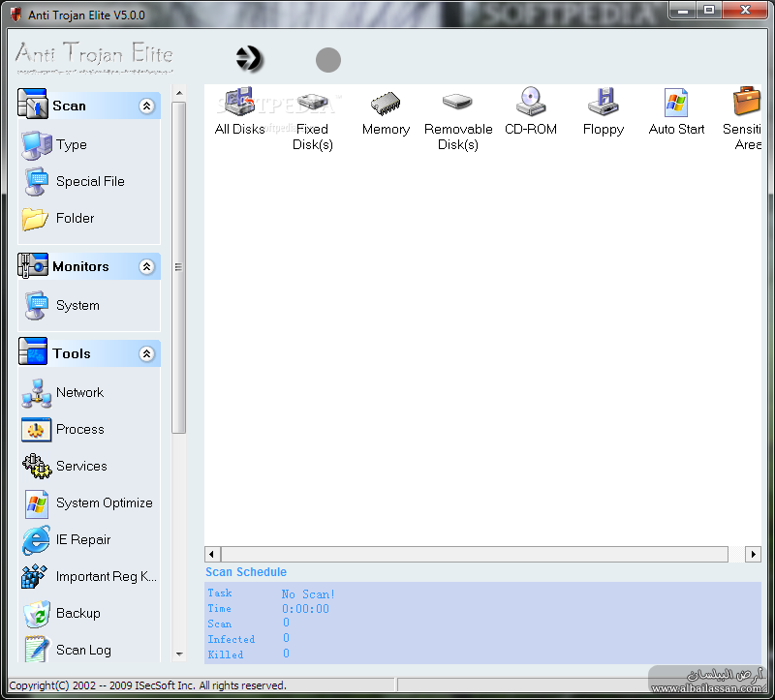Open the Scan Log notepad icon

click(x=37, y=649)
